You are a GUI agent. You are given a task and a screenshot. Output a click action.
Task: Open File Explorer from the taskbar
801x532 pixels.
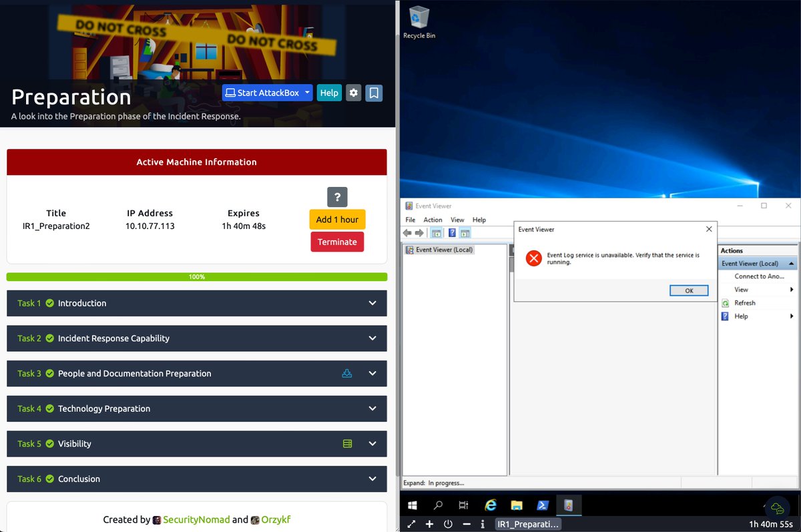[x=516, y=505]
